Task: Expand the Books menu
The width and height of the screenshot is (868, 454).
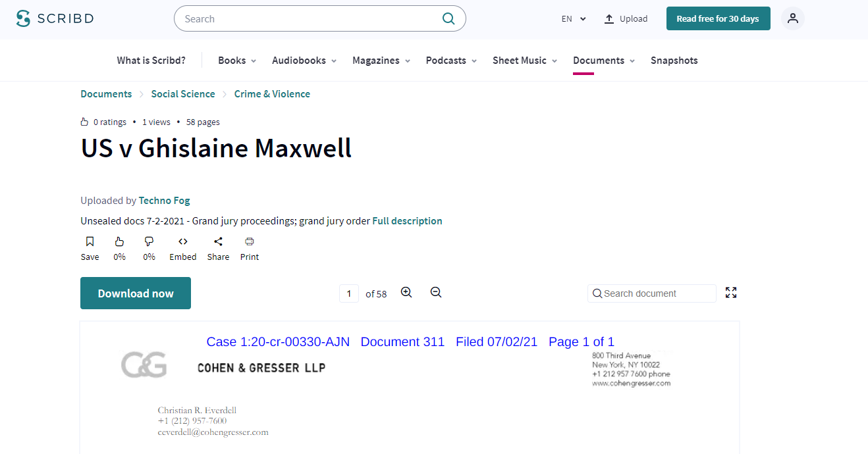Action: 237,61
